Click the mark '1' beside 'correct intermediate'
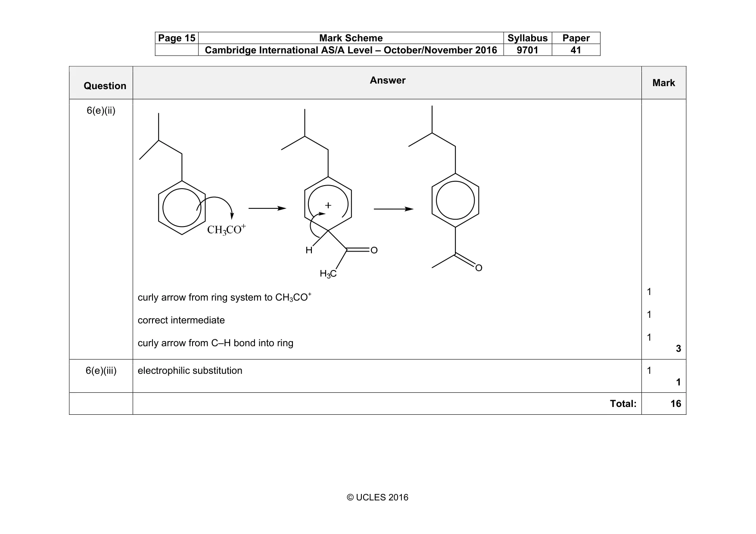 coord(649,315)
